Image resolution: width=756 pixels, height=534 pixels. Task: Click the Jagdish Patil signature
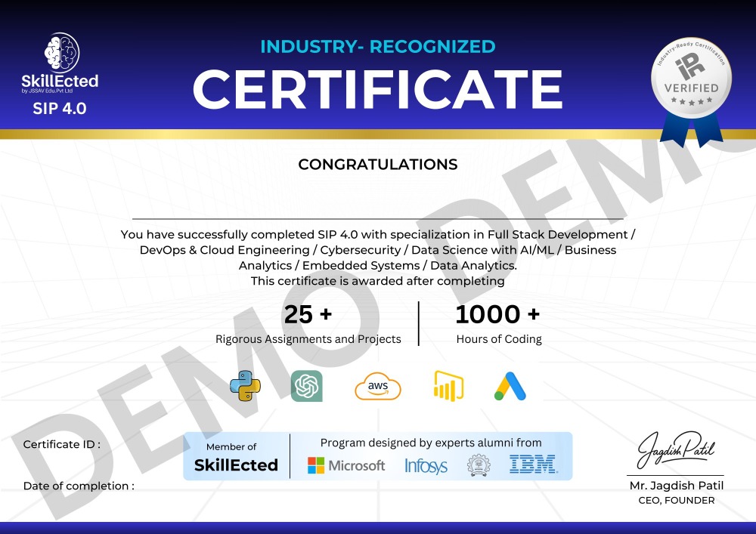(x=674, y=451)
